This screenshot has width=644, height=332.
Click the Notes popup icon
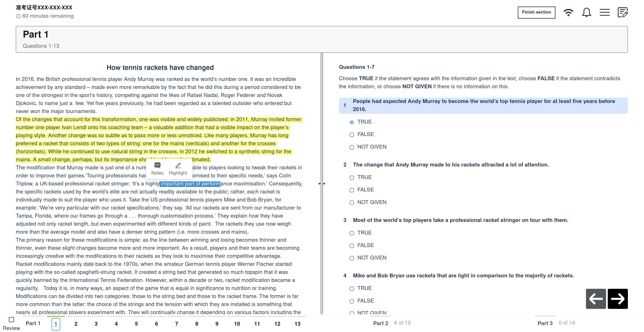[157, 165]
